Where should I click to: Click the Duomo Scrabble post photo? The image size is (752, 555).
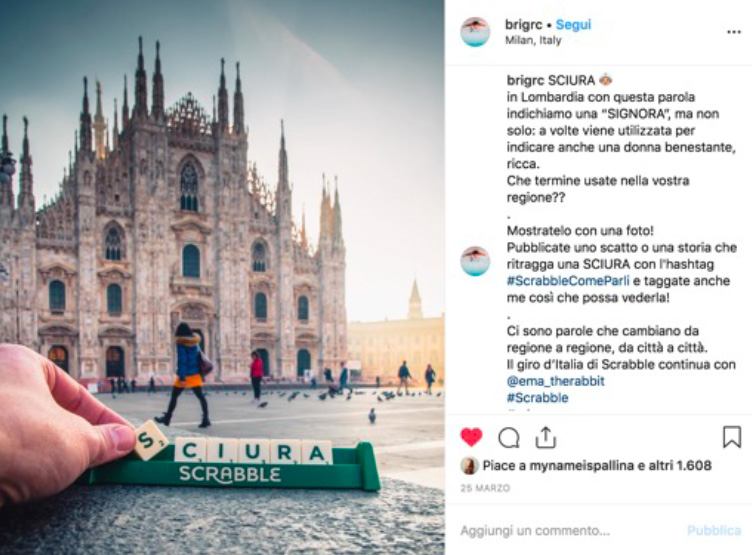click(222, 277)
